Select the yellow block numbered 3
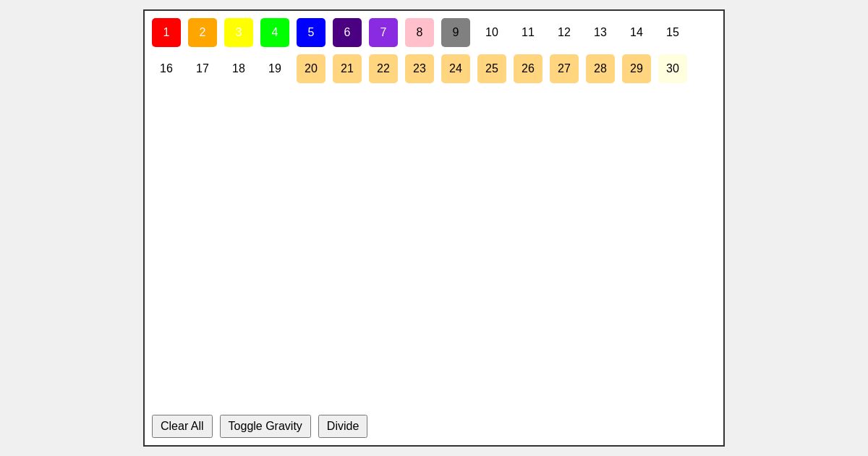Screen dimensions: 868x456 tap(239, 33)
